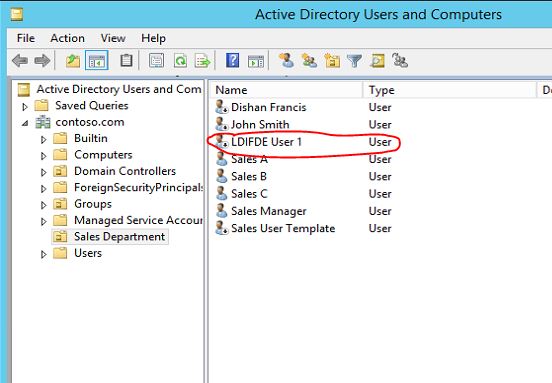Export the list to a file

click(203, 61)
